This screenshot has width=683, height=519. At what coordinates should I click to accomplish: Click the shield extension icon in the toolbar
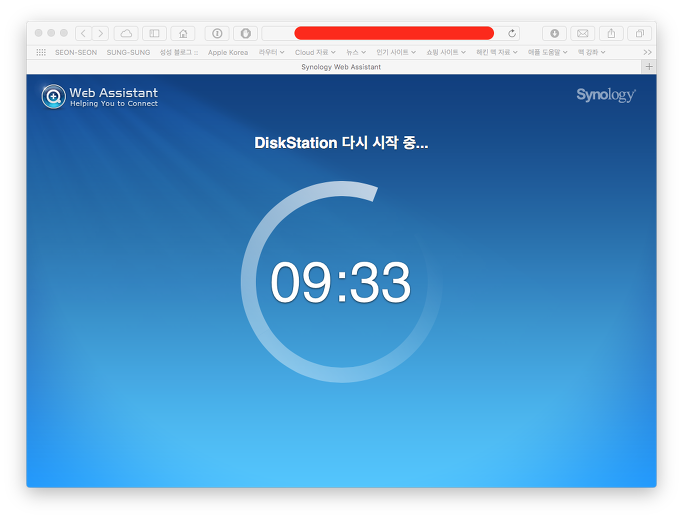246,33
